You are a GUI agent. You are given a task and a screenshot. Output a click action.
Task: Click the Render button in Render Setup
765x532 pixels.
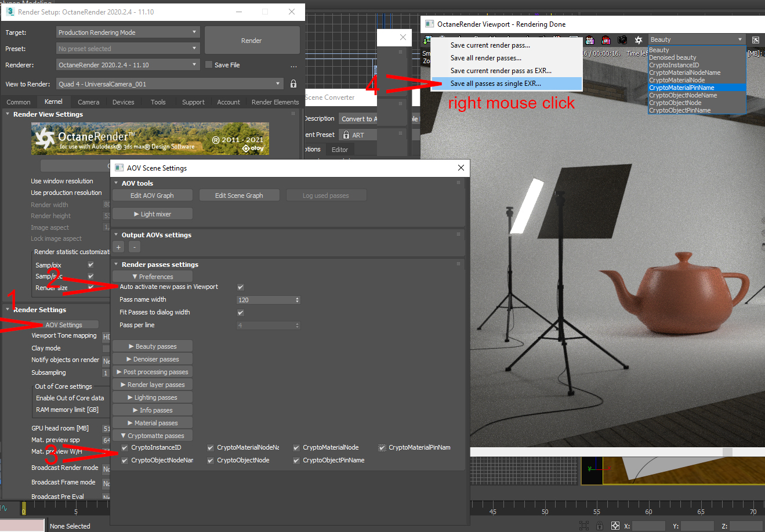click(x=252, y=41)
